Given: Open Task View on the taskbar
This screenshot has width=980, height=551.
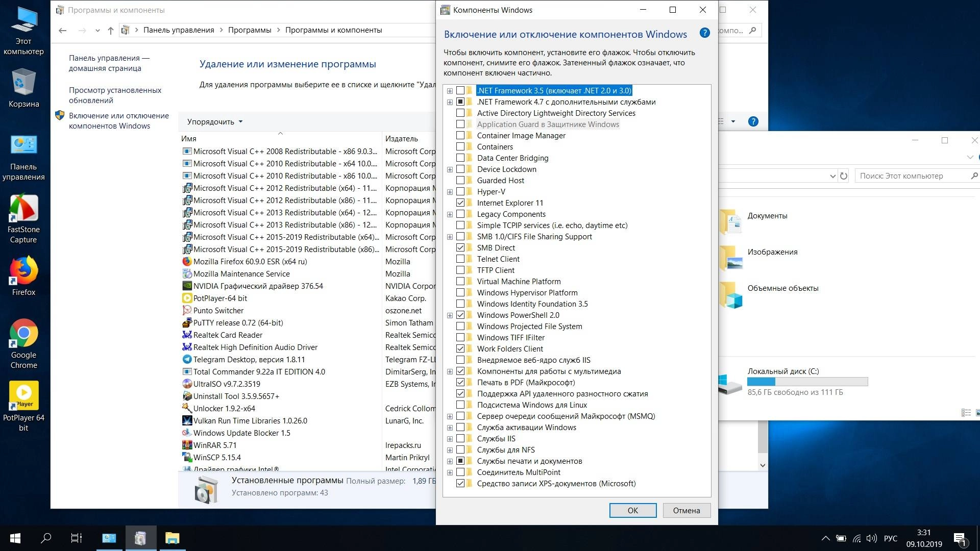Looking at the screenshot, I should point(77,538).
